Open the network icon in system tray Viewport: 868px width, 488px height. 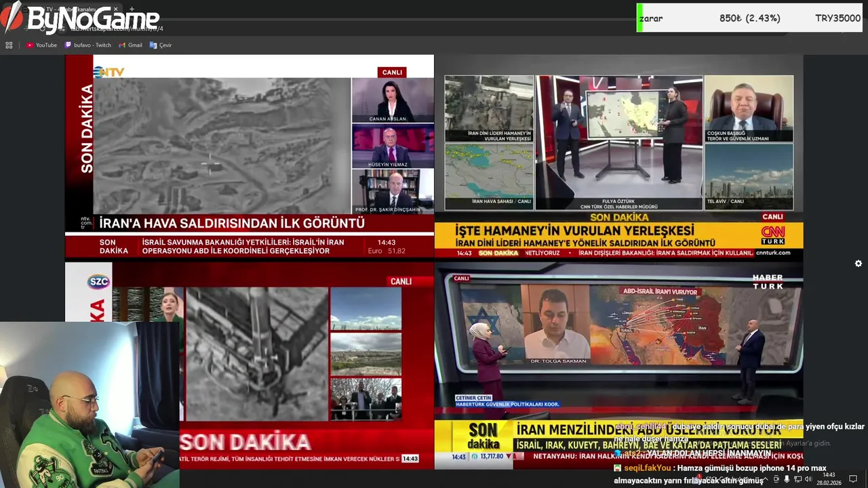point(797,479)
